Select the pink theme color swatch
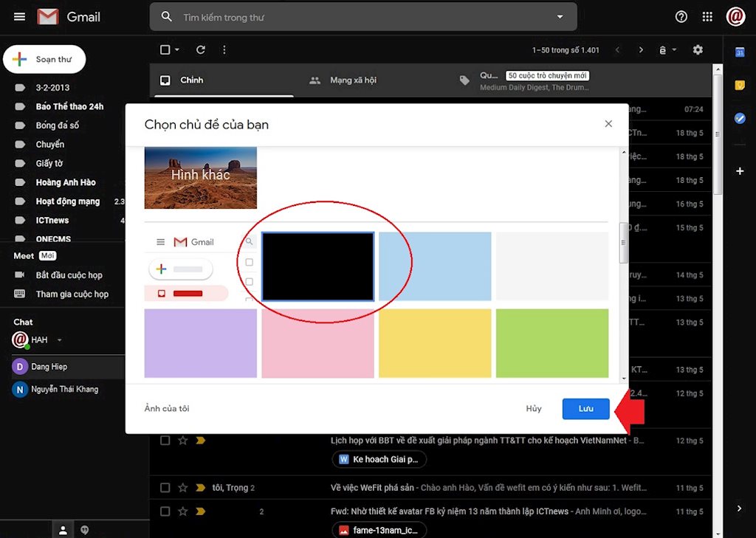Viewport: 756px width, 538px height. pos(317,343)
